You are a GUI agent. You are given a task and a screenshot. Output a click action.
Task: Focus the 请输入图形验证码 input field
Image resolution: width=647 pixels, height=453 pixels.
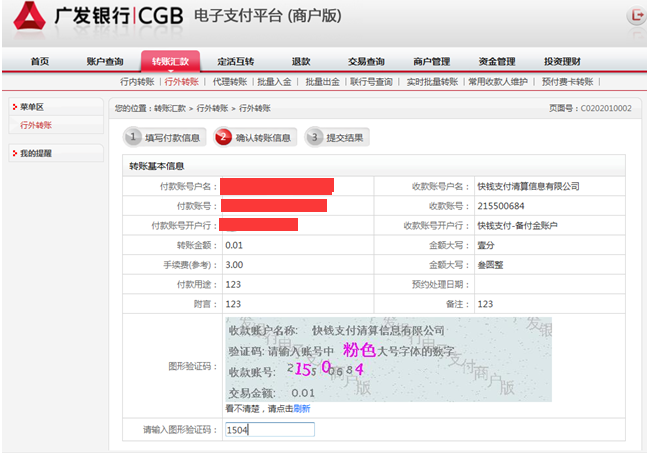(270, 429)
